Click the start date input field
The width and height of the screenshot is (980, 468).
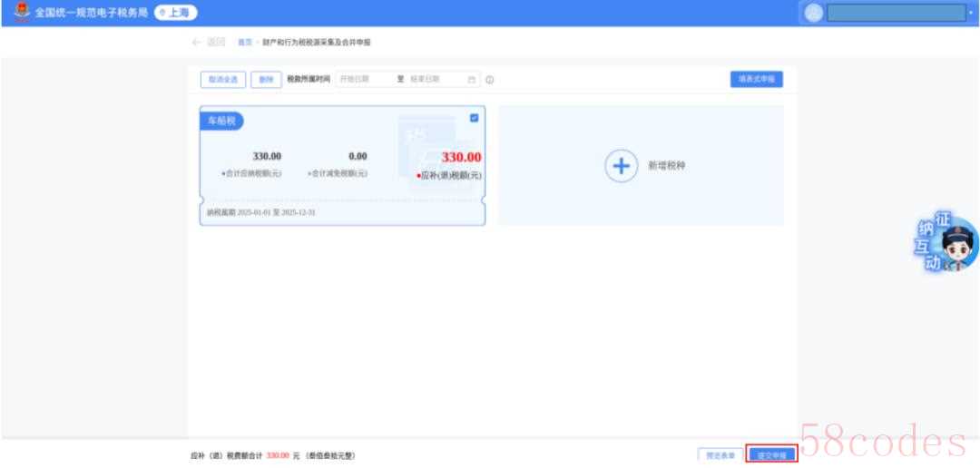pyautogui.click(x=363, y=80)
